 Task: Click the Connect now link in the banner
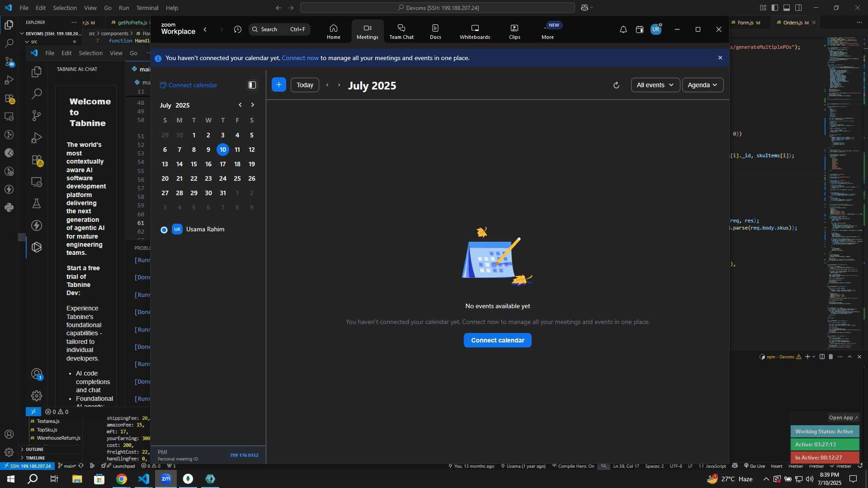coord(300,58)
